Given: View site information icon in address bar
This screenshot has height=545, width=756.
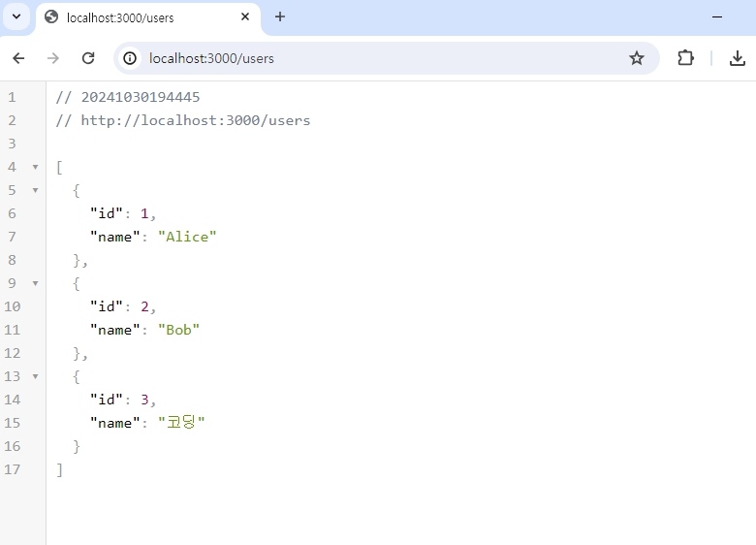Looking at the screenshot, I should [x=130, y=58].
